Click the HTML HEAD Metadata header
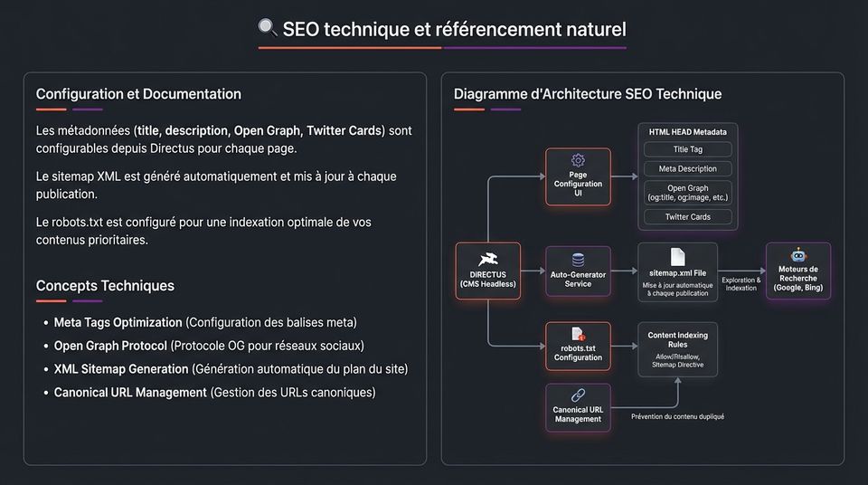This screenshot has height=485, width=868. [x=687, y=132]
